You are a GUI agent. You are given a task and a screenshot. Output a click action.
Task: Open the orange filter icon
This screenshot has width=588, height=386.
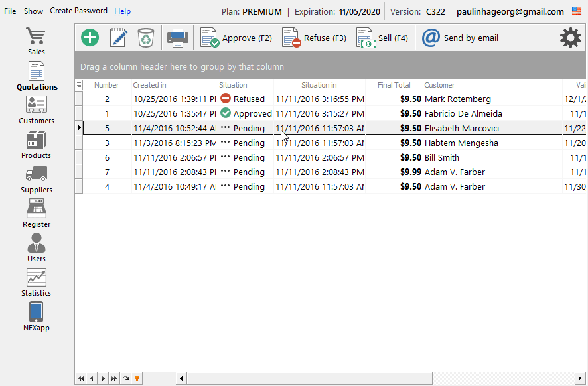coord(137,378)
